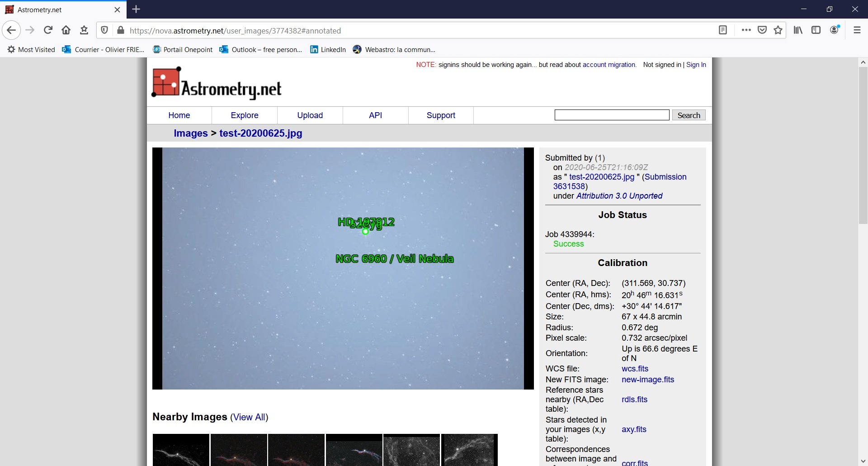Open Submission 3631538 link

point(620,181)
